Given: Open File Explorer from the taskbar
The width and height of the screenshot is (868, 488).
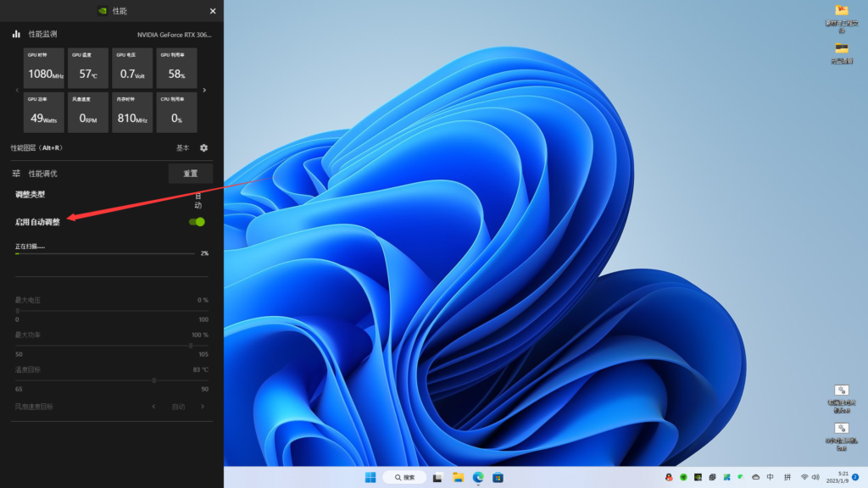Looking at the screenshot, I should [458, 477].
